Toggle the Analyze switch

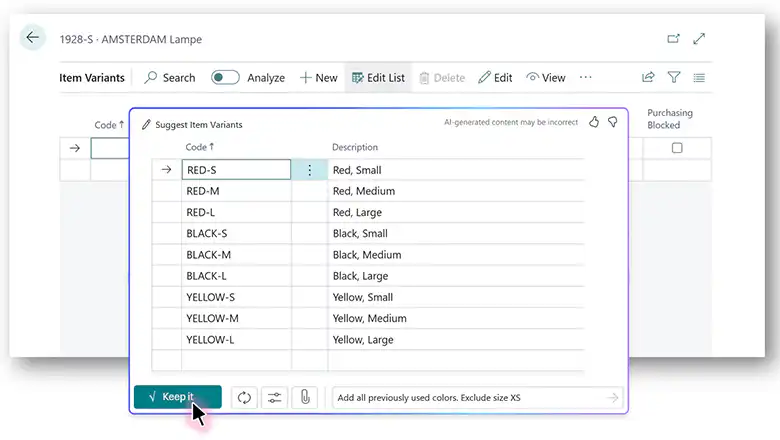225,77
